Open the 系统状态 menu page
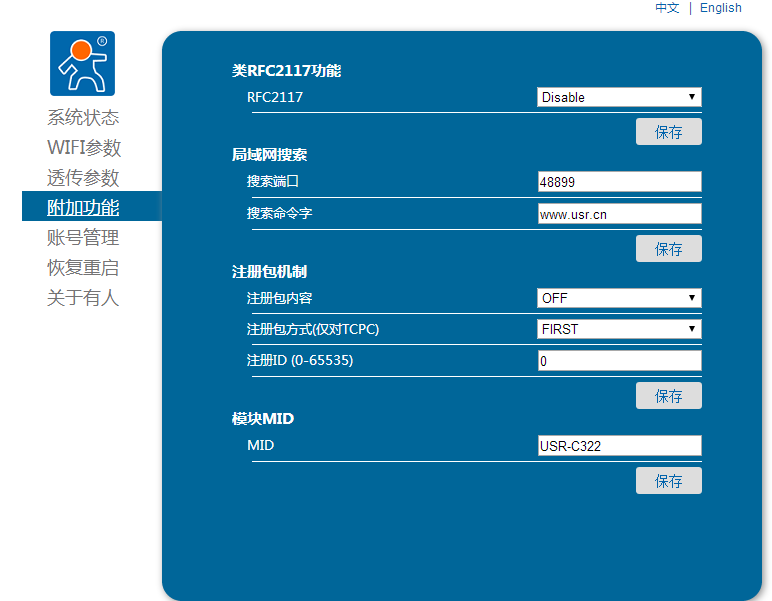The width and height of the screenshot is (772, 601). [83, 117]
